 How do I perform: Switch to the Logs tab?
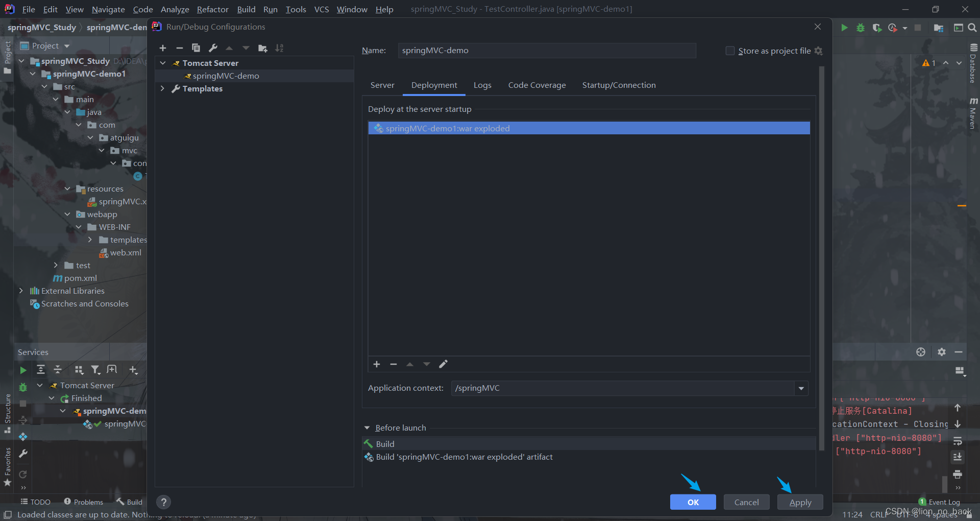click(x=482, y=85)
